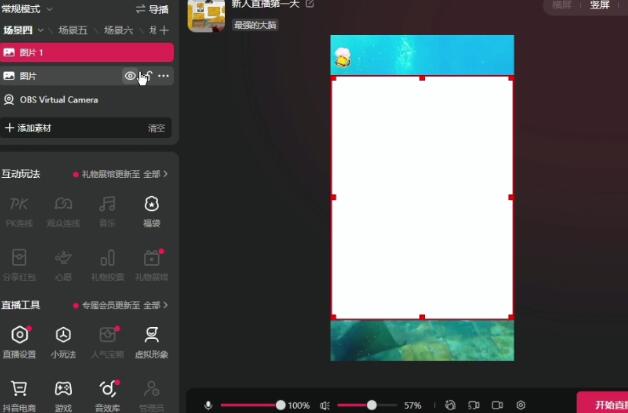Open the 常规模式 mode dropdown

click(27, 9)
